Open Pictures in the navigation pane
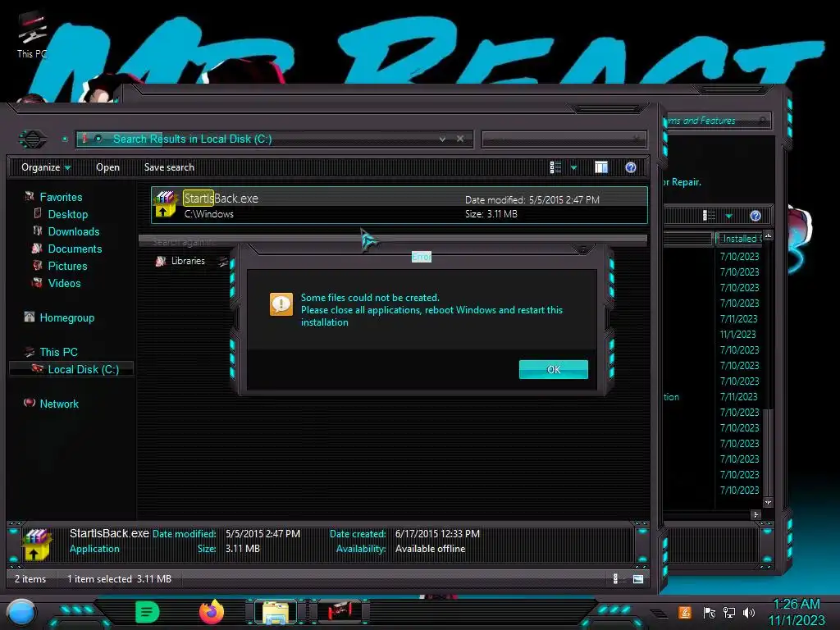Image resolution: width=840 pixels, height=630 pixels. pyautogui.click(x=67, y=266)
